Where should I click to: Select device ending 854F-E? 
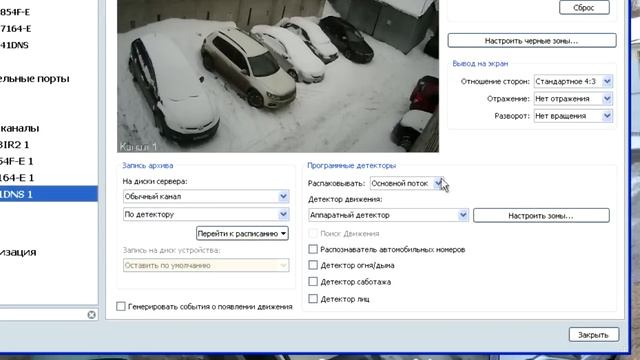point(15,12)
